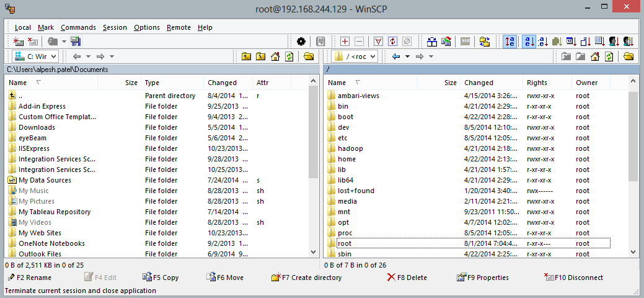Click local panel Forward arrow

tap(100, 56)
